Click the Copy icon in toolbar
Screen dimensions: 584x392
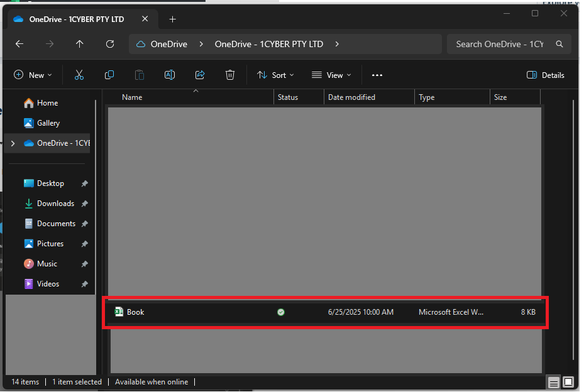pyautogui.click(x=109, y=75)
